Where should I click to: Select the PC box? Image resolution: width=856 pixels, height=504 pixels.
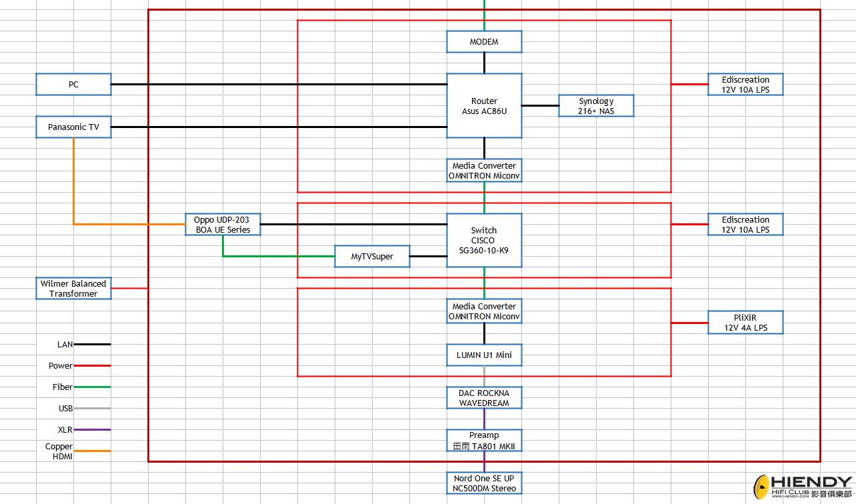point(73,85)
